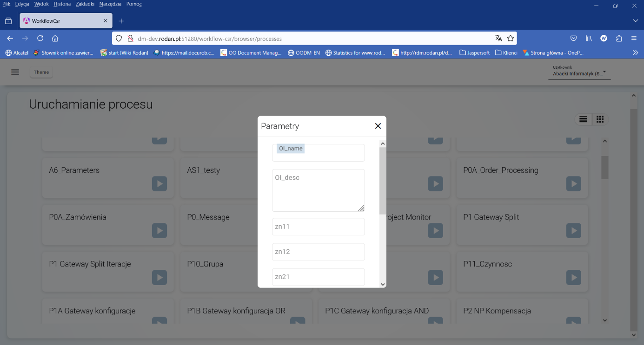This screenshot has height=345, width=644.
Task: Toggle tracking protection shield in address bar
Action: click(x=119, y=38)
